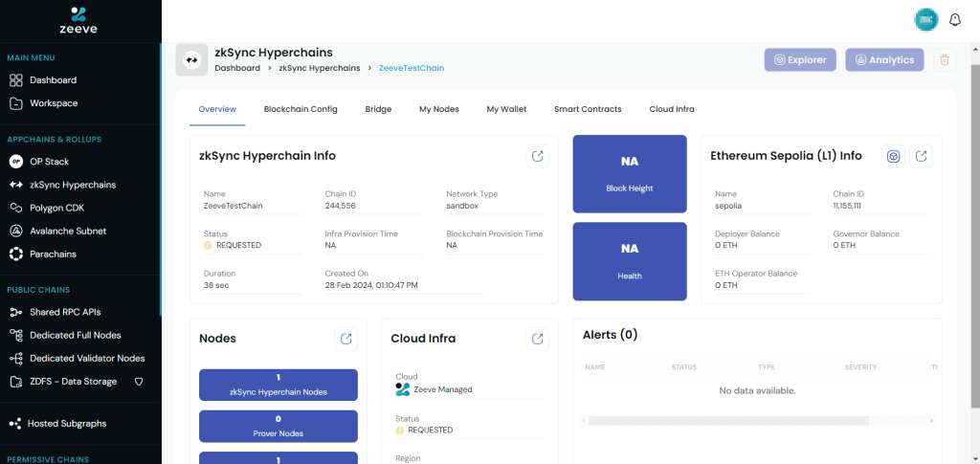980x464 pixels.
Task: Open the Explorer button
Action: [800, 60]
